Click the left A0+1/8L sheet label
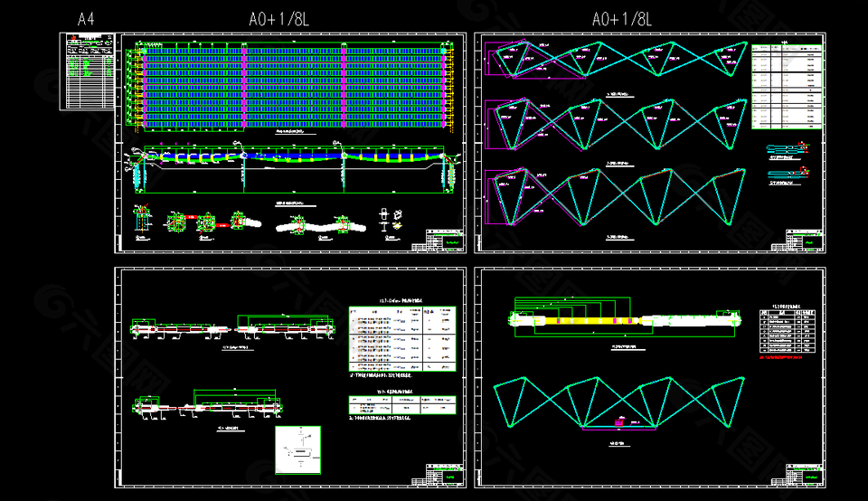Viewport: 868px width, 501px height. click(x=282, y=19)
